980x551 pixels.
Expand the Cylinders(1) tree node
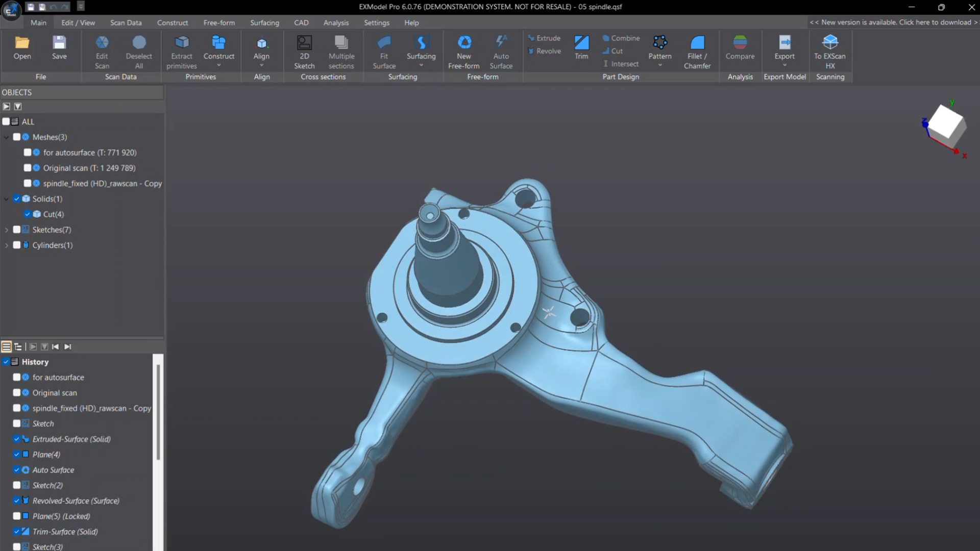pos(7,245)
